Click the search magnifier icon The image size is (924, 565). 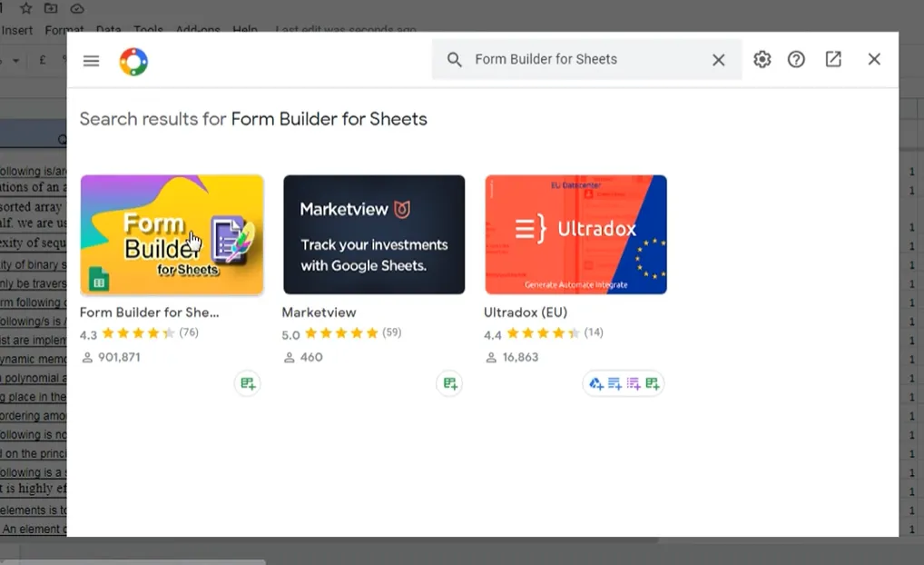click(x=454, y=60)
